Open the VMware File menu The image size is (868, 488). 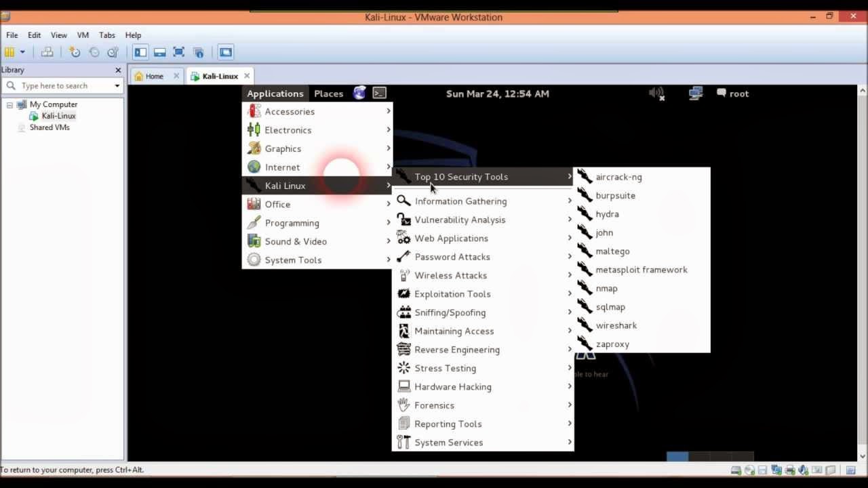pos(12,35)
